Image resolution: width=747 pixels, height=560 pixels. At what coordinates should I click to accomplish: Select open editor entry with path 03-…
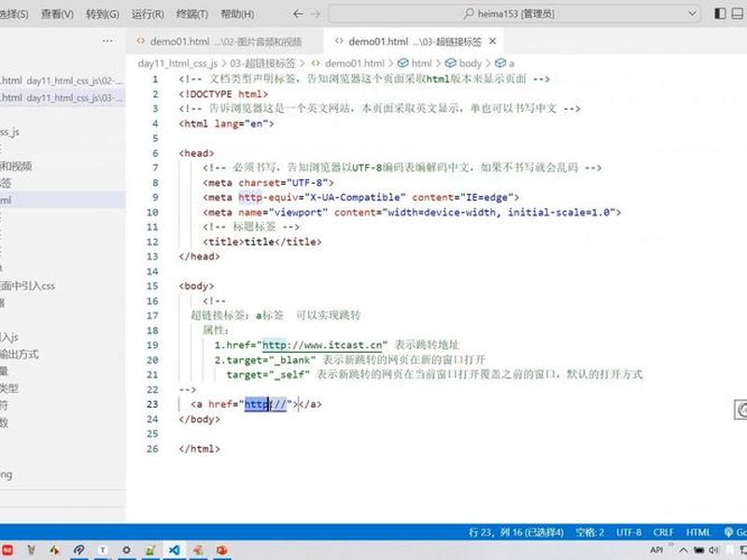62,98
